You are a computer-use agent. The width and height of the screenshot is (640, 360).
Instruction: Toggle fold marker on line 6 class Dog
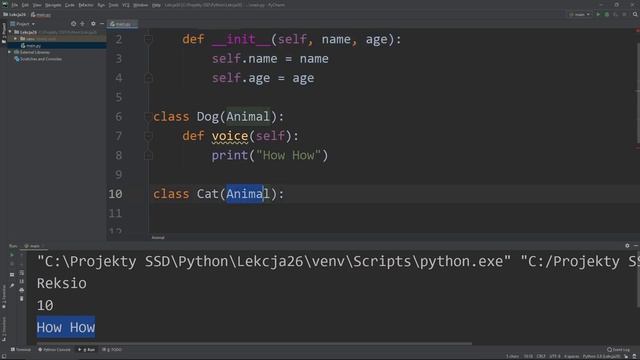(x=149, y=117)
